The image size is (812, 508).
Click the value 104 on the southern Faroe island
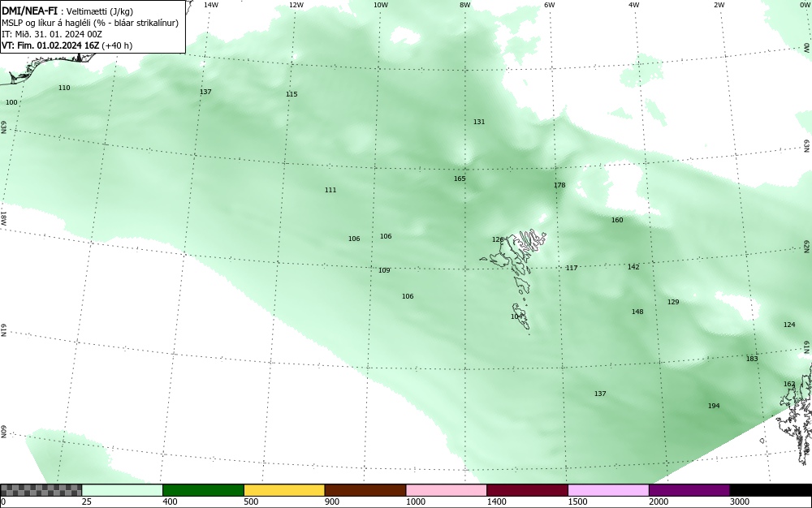click(516, 316)
